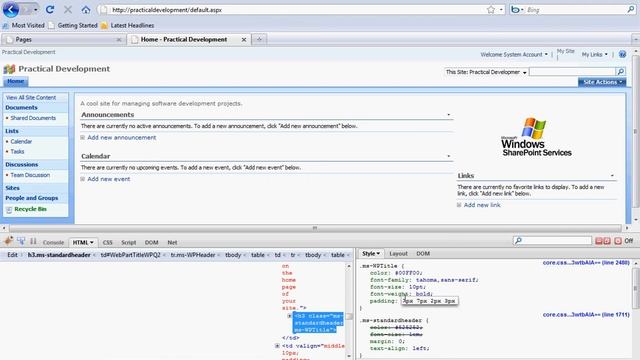Click the icon beside Add new announcement
Image resolution: width=640 pixels, height=360 pixels.
pos(82,138)
